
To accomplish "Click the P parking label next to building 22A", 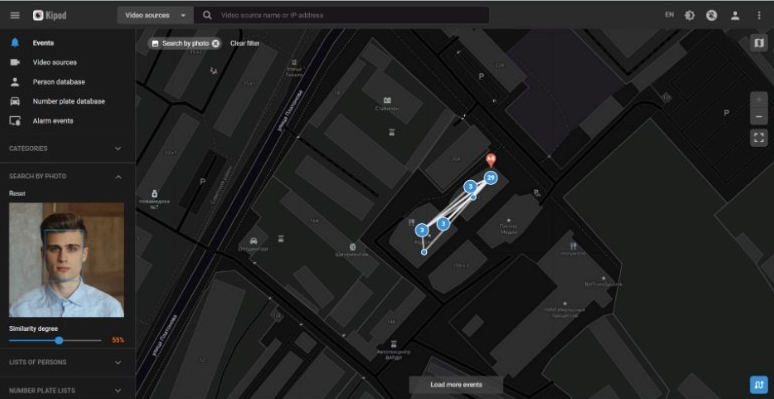I will (481, 77).
